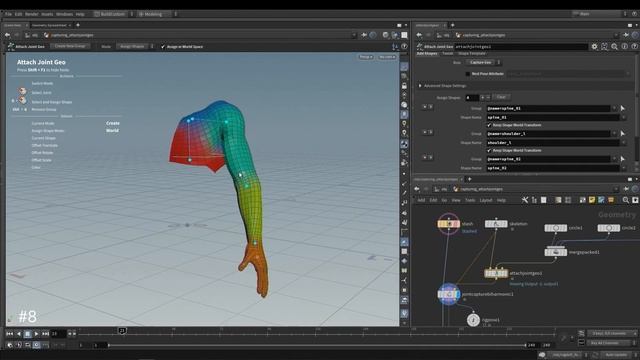Image resolution: width=640 pixels, height=360 pixels.
Task: Open group dropdown arrow for @name=spine_01
Action: tap(614, 108)
